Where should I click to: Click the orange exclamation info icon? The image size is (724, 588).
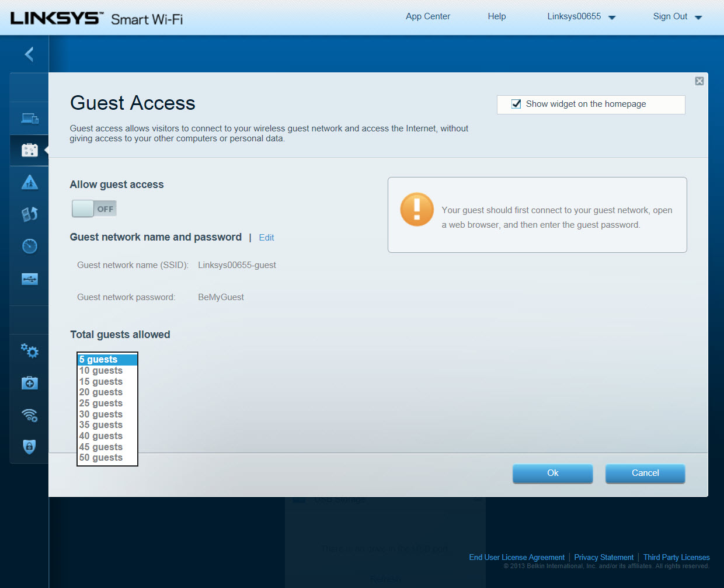coord(417,210)
